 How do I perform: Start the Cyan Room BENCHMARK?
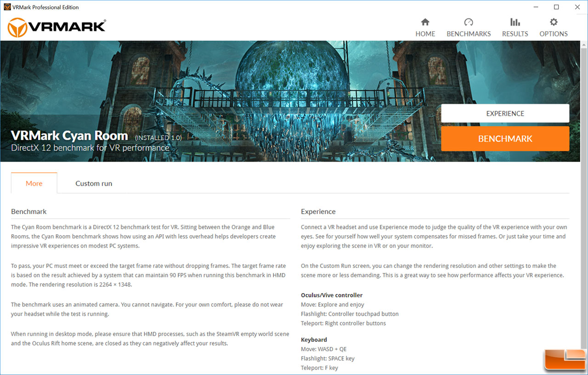point(505,139)
